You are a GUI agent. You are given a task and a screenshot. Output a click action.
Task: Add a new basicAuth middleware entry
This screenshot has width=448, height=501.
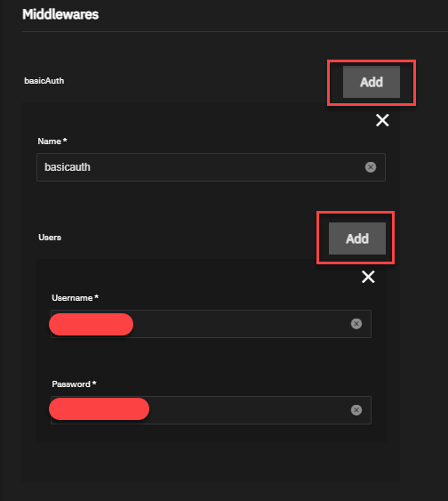point(371,82)
